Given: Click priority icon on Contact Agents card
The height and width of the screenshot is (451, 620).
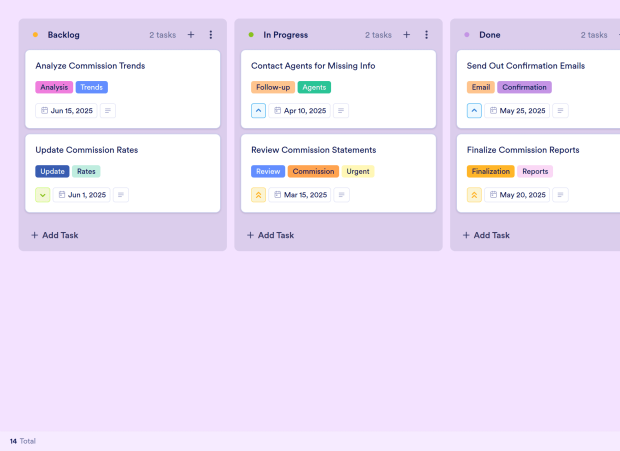Looking at the screenshot, I should coord(258,111).
